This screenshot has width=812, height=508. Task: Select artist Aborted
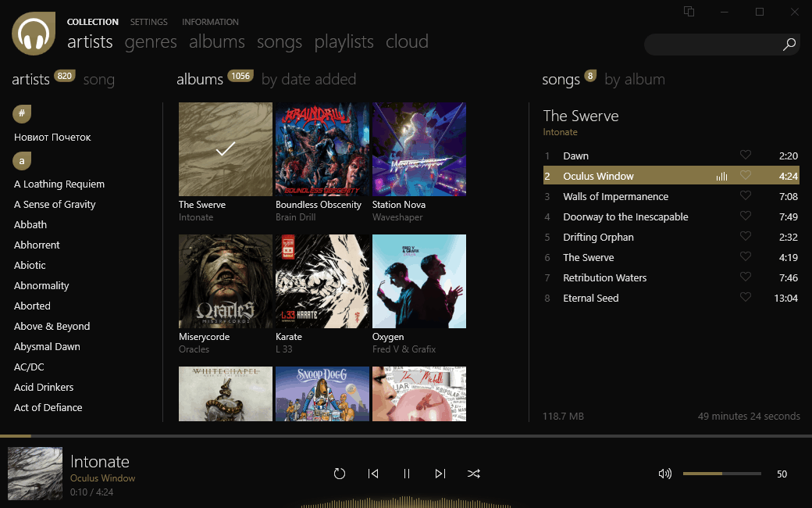32,306
